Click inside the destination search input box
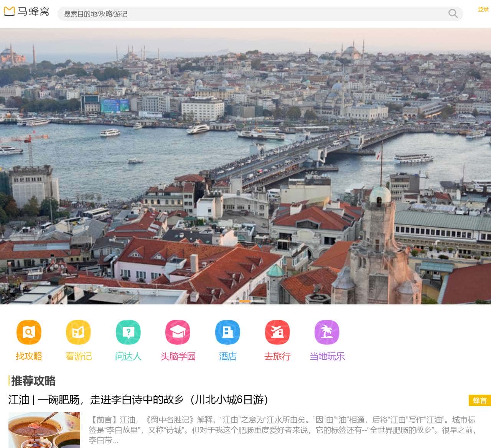The width and height of the screenshot is (491, 448). pos(230,13)
